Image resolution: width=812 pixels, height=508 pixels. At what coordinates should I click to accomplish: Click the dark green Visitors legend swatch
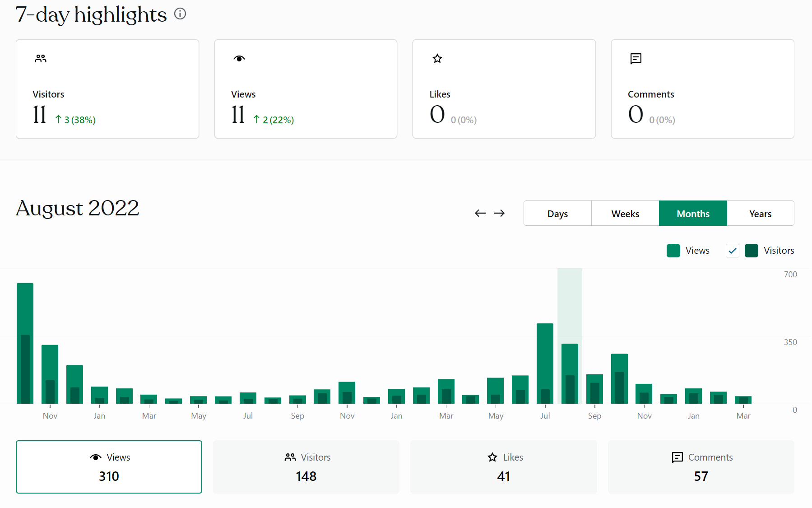pyautogui.click(x=752, y=251)
